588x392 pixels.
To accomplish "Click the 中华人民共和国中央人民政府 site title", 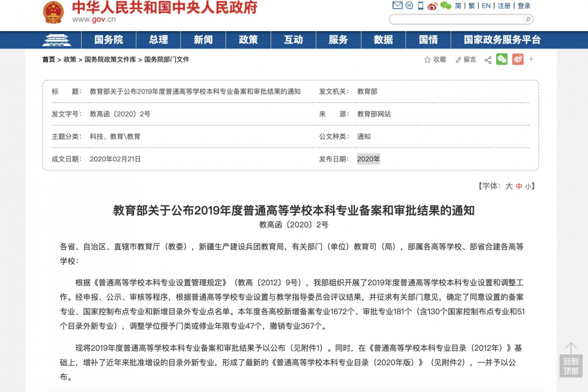I will pyautogui.click(x=164, y=8).
